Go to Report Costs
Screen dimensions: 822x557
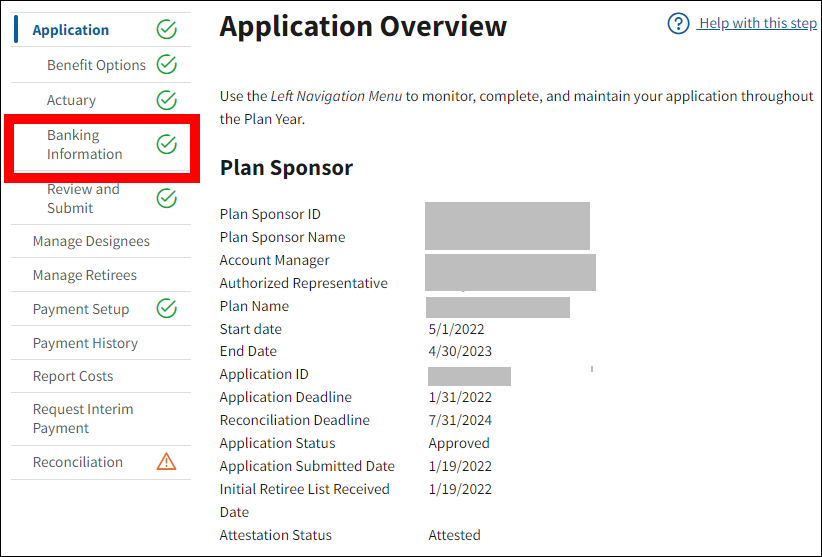pyautogui.click(x=73, y=376)
